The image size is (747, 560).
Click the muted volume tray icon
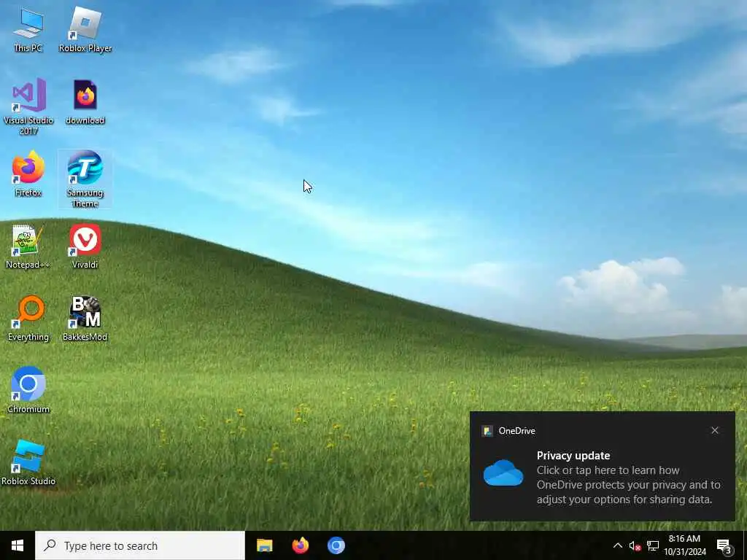(x=635, y=545)
